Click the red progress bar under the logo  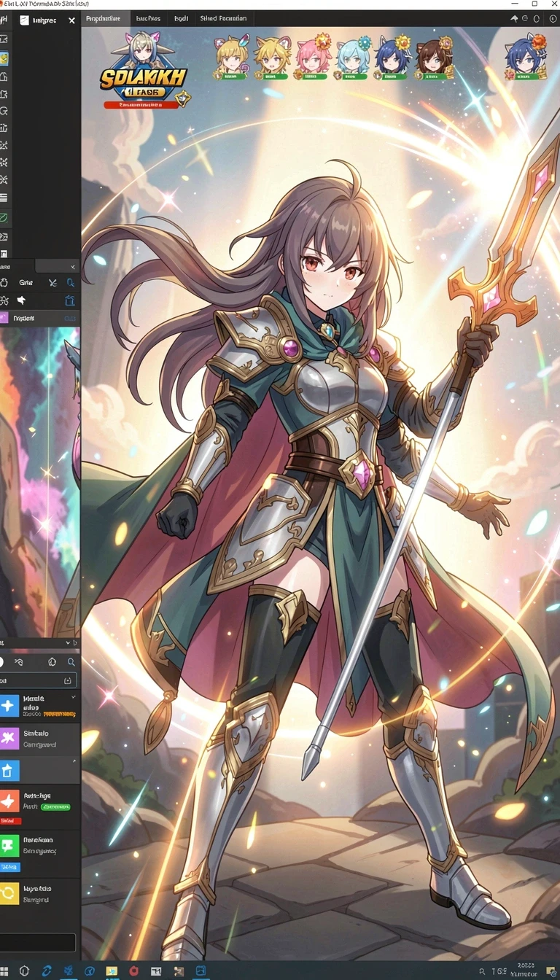(x=141, y=105)
